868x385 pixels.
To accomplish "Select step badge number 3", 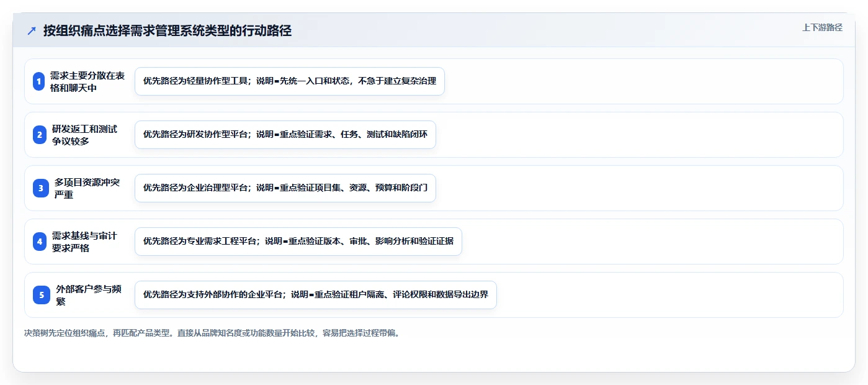I will click(x=41, y=188).
